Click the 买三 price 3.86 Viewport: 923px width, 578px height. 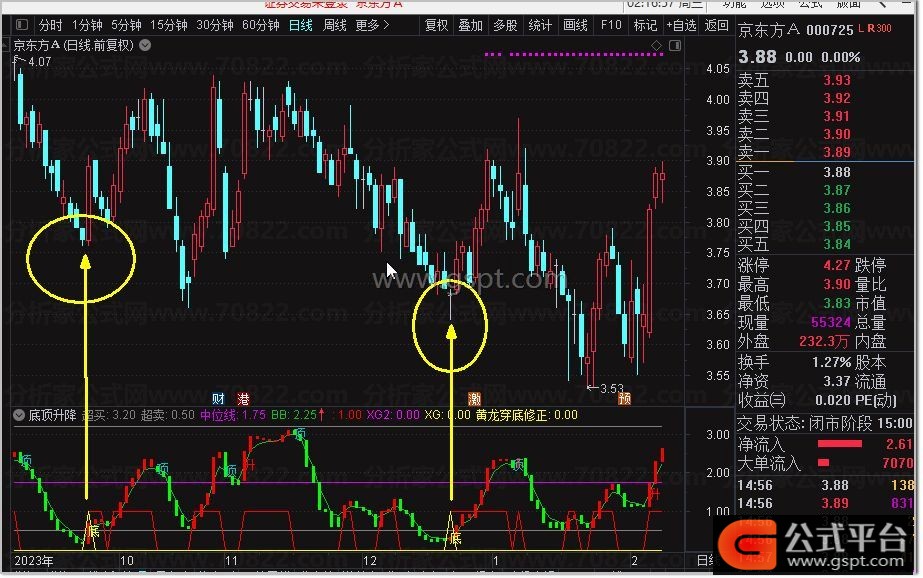(836, 208)
